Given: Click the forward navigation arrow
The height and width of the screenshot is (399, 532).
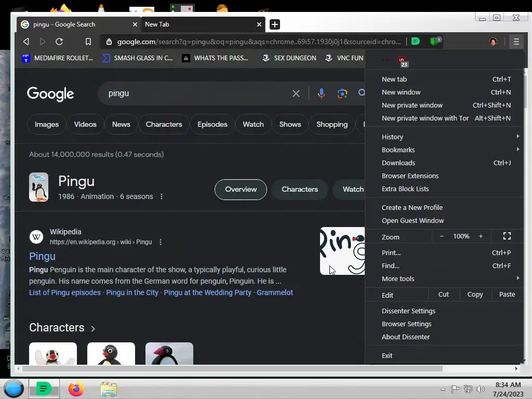Looking at the screenshot, I should tap(43, 42).
